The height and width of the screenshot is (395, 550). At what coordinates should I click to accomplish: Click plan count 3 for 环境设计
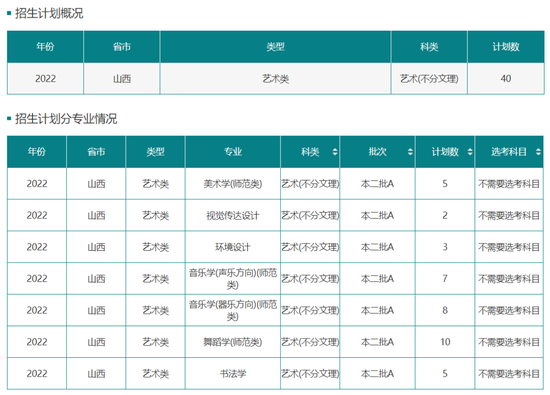coord(445,247)
